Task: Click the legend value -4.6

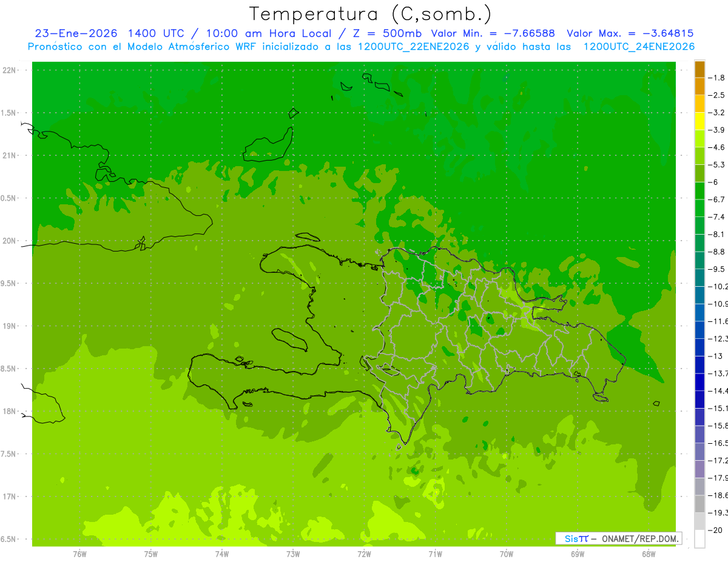Action: [x=717, y=147]
